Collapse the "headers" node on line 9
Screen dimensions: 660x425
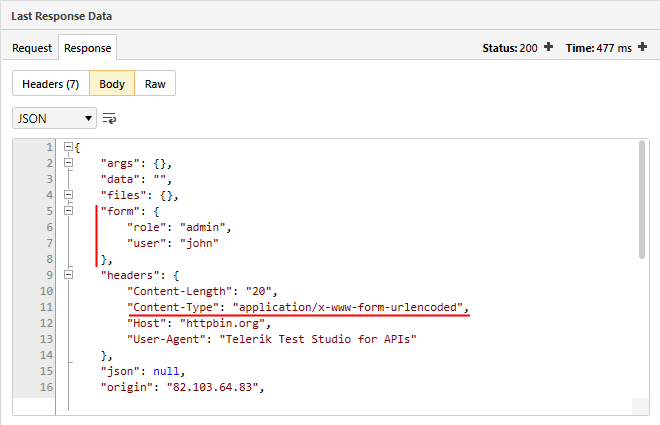click(x=68, y=274)
